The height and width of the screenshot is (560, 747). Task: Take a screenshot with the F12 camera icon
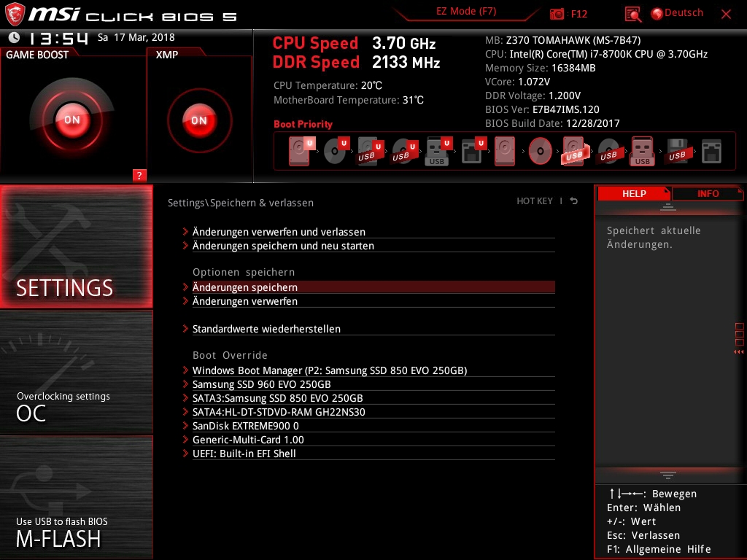[x=557, y=14]
